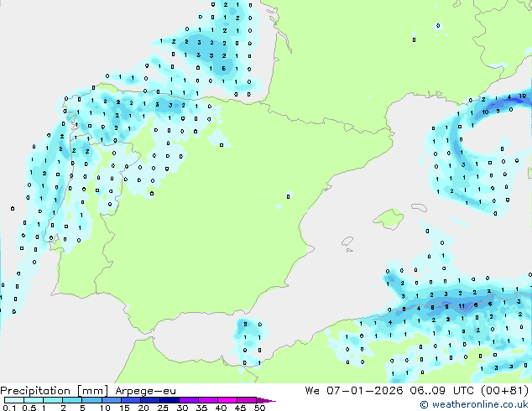The height and width of the screenshot is (411, 532).
Task: Click the 15–20 mm legend color box
Action: click(x=130, y=400)
